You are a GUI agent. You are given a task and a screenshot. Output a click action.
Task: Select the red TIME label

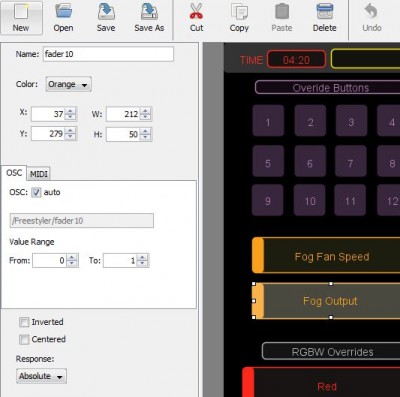[252, 60]
